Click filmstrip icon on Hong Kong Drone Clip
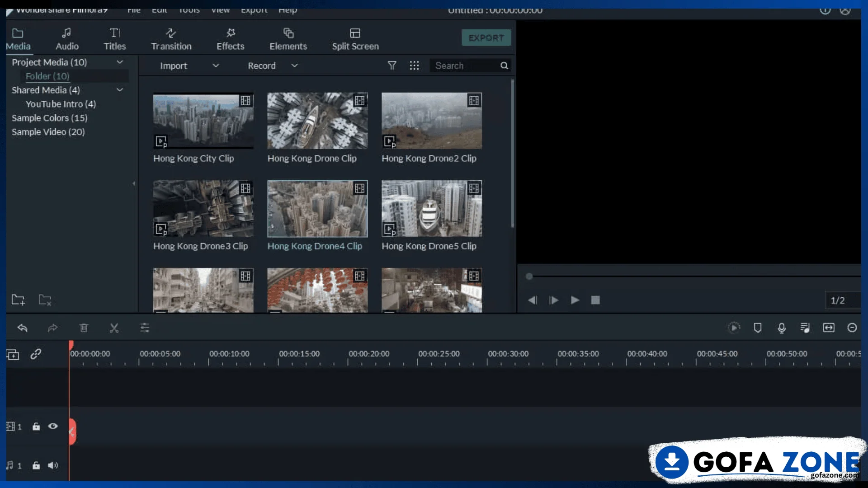Image resolution: width=868 pixels, height=488 pixels. (360, 100)
